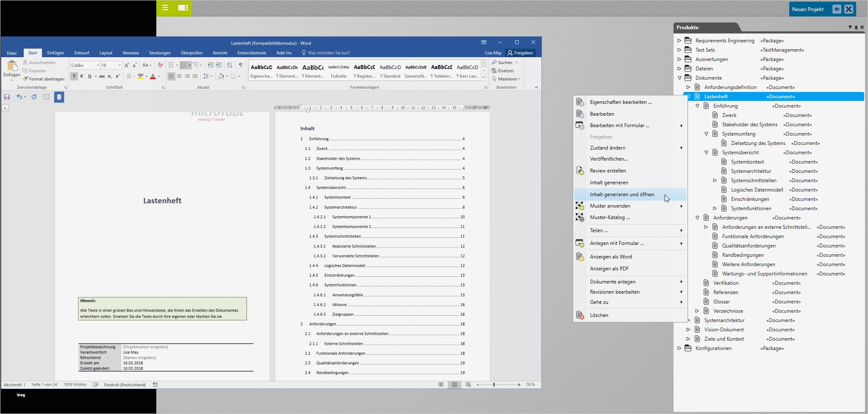868x414 pixels.
Task: Click the sort A-Z icon
Action: click(230, 65)
